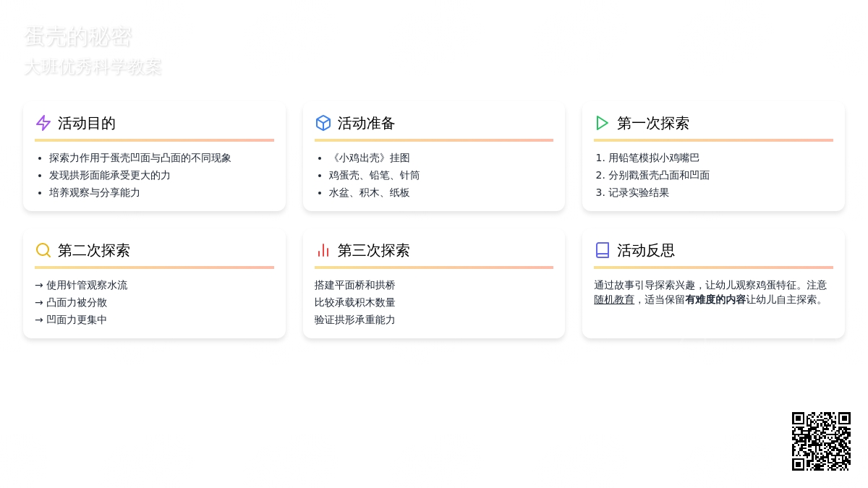Click the subtitle 大班优秀科学教案
Image resolution: width=868 pixels, height=488 pixels.
coord(93,67)
